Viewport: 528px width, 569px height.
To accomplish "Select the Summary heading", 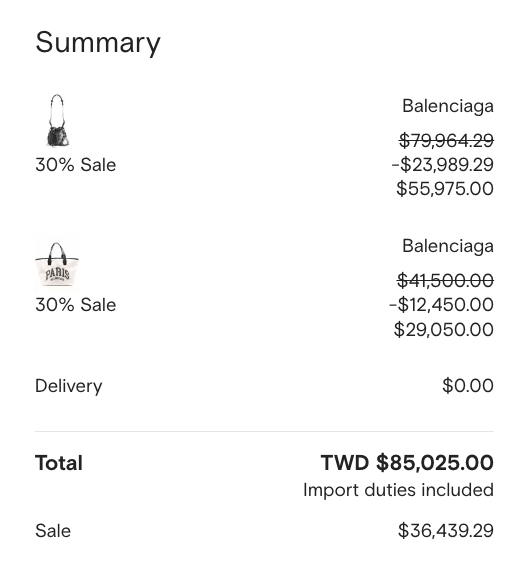I will [98, 43].
